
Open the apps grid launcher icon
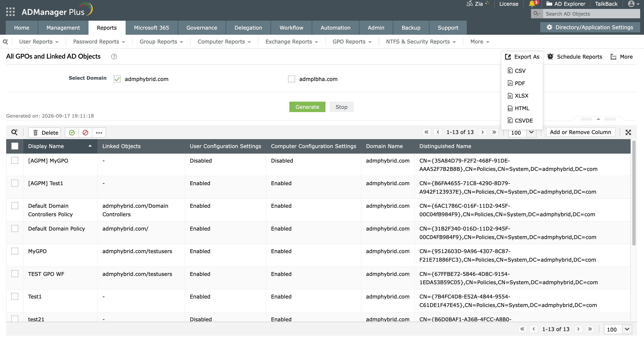tap(10, 12)
